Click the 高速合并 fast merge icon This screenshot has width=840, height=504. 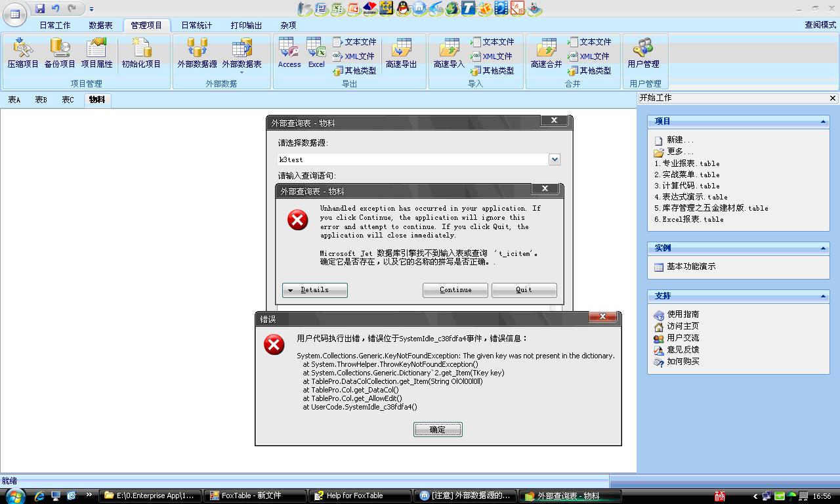546,53
